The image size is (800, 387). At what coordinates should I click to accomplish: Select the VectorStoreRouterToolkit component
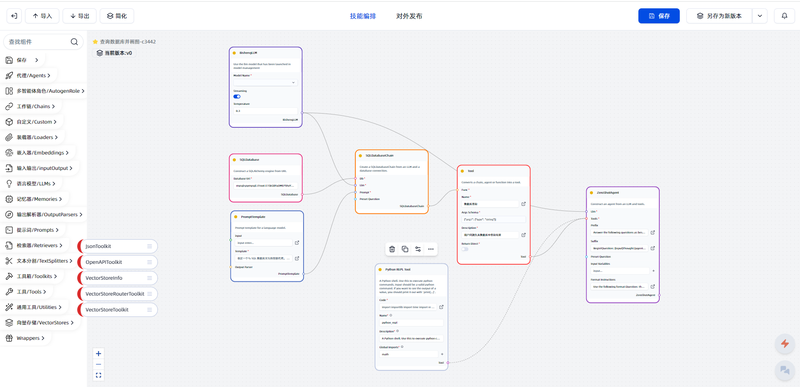coord(117,294)
